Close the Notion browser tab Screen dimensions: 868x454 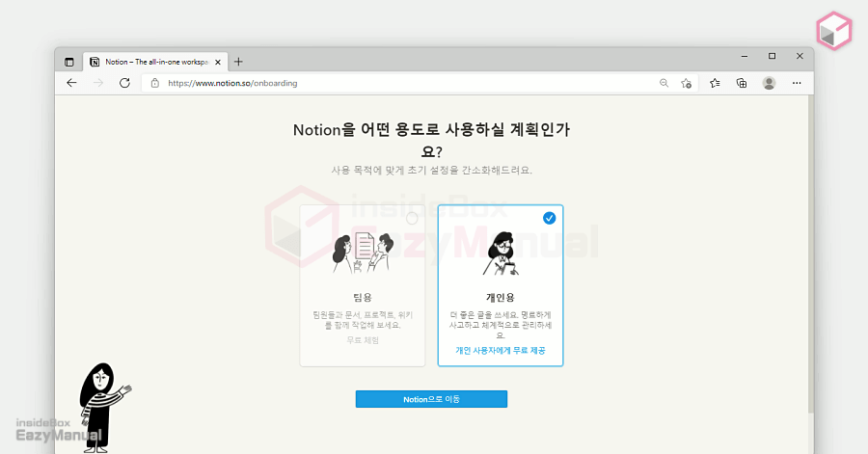pos(218,62)
